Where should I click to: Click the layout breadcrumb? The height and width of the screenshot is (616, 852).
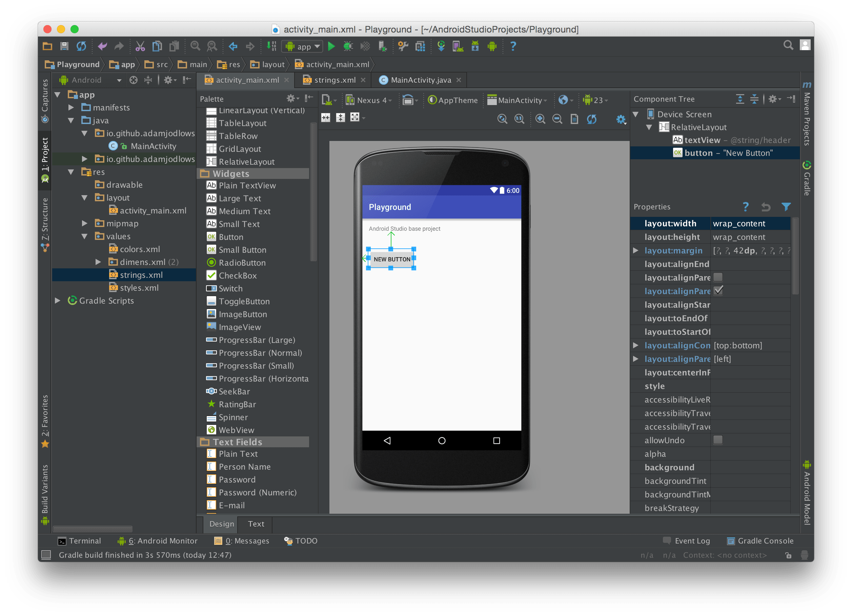click(x=268, y=65)
